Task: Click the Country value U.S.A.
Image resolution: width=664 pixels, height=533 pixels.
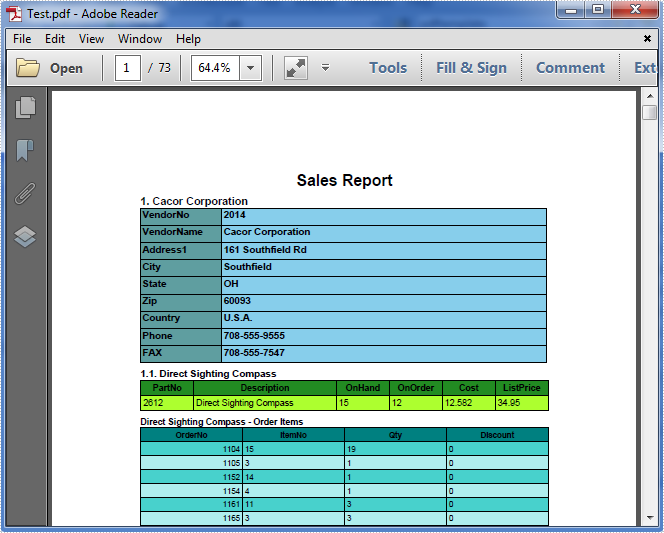Action: coord(238,318)
